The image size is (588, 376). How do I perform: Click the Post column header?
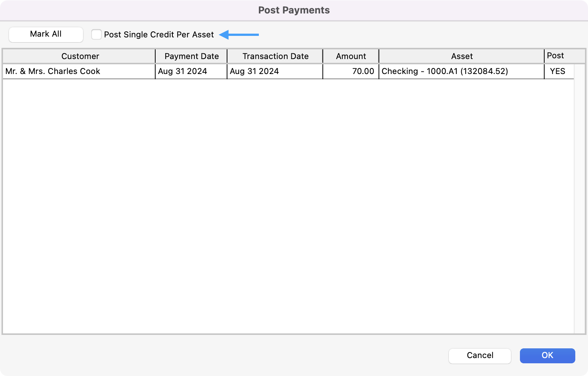point(555,56)
